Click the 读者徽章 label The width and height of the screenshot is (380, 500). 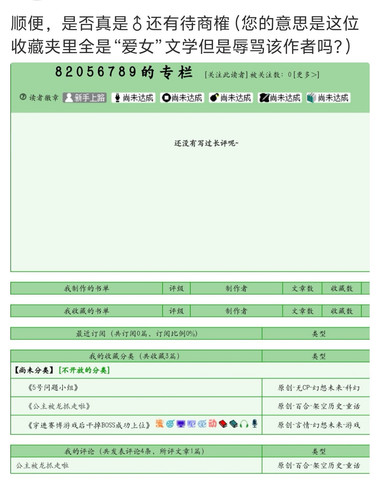(44, 98)
